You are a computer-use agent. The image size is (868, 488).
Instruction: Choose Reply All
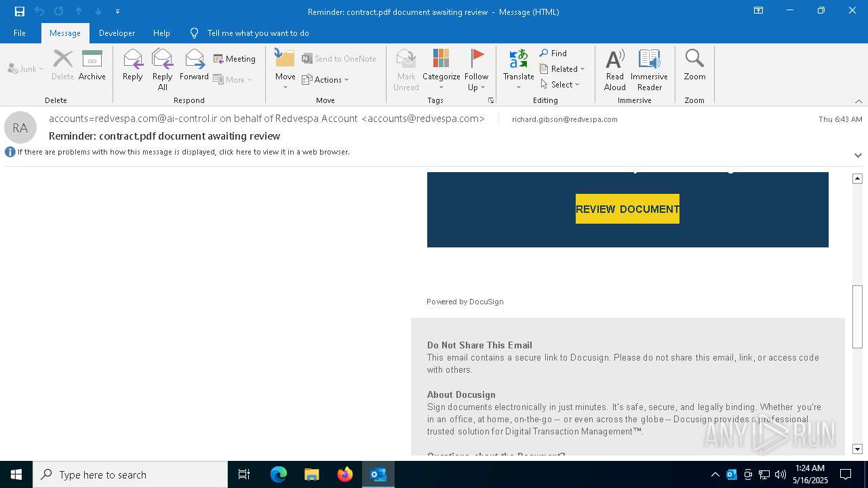point(162,69)
